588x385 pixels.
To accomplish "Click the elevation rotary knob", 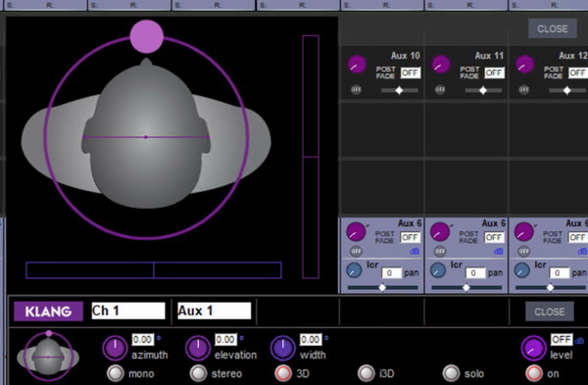I will coord(198,348).
